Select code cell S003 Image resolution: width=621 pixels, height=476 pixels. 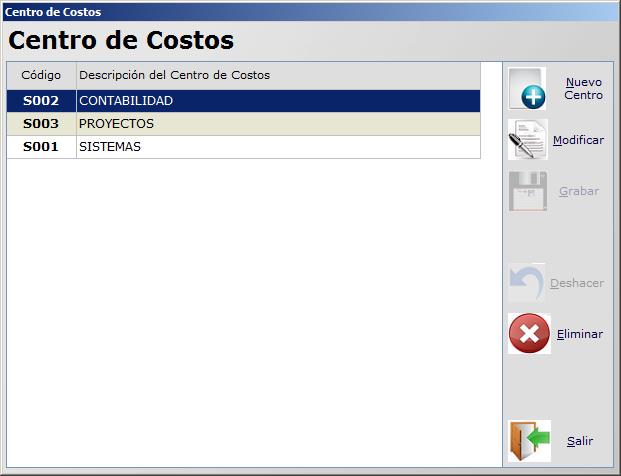pos(41,124)
